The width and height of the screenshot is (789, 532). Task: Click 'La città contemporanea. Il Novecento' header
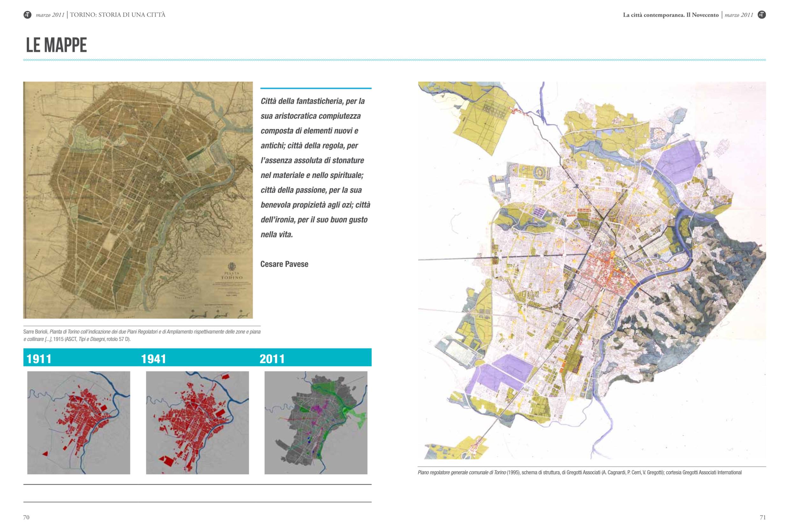(x=670, y=15)
